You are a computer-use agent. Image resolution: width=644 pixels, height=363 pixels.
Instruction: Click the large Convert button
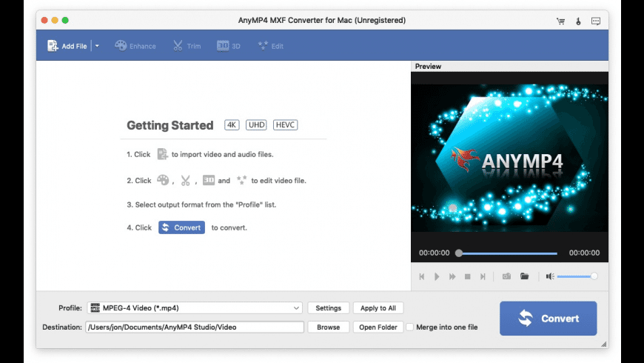549,319
